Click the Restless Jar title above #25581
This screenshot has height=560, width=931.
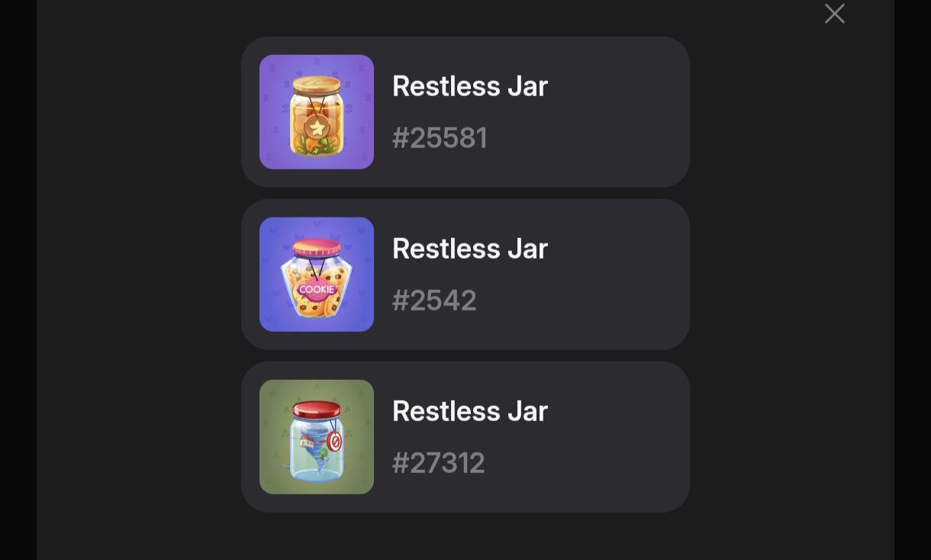[x=470, y=86]
